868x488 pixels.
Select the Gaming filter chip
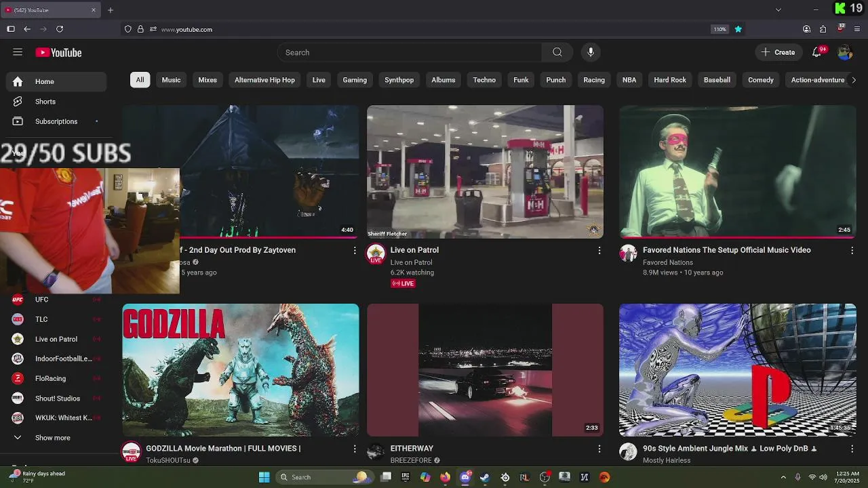[x=355, y=80]
